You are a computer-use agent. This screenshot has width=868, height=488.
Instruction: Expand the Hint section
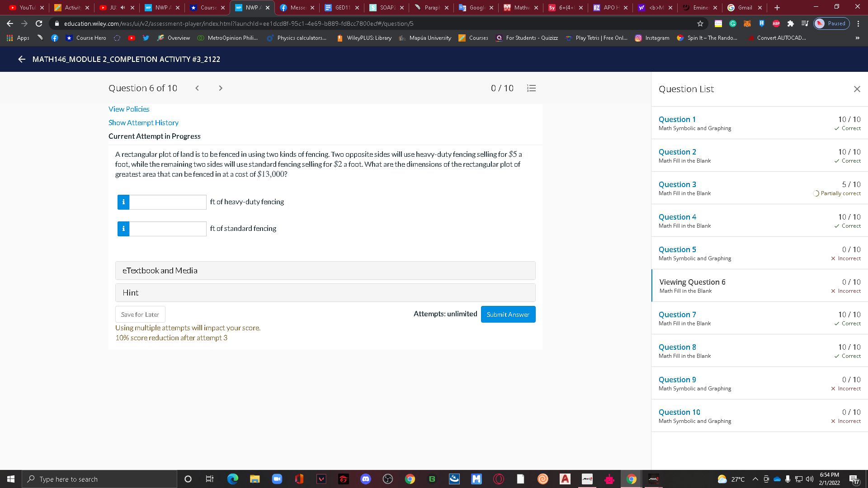(x=325, y=293)
